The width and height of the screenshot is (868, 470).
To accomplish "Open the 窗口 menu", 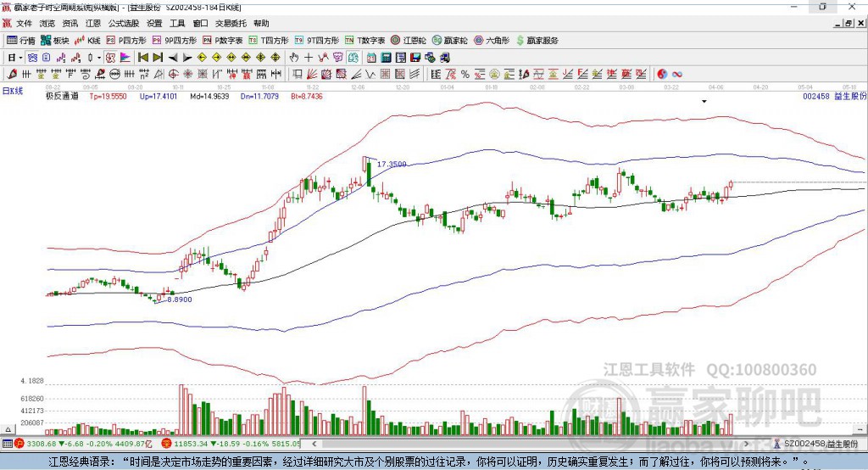I will coord(200,23).
